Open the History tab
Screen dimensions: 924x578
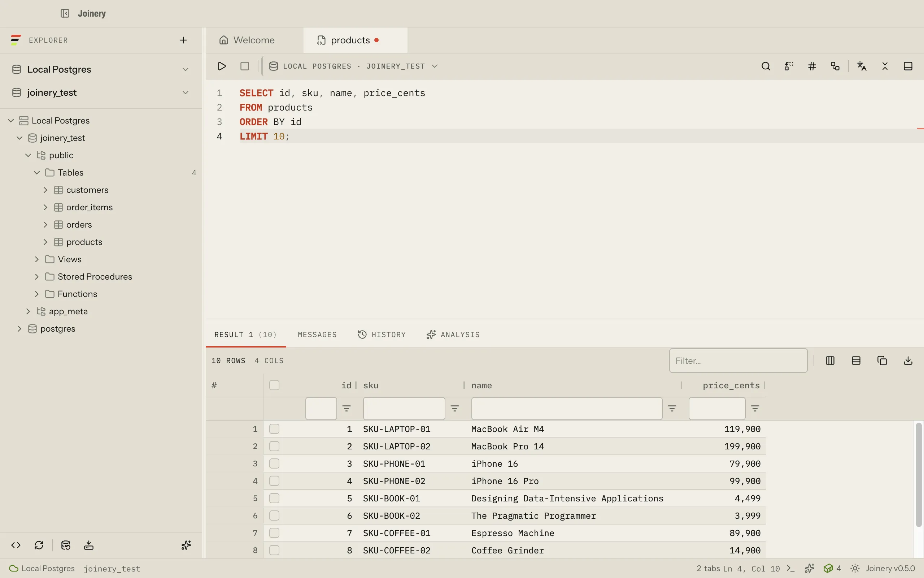382,335
